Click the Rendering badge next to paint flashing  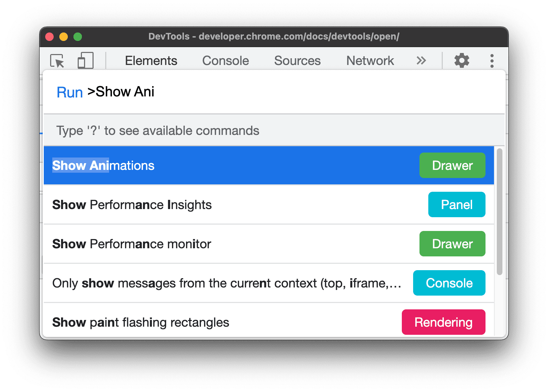443,322
